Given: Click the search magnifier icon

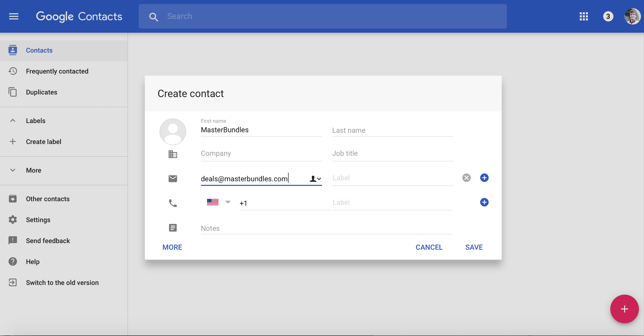Looking at the screenshot, I should (x=153, y=17).
